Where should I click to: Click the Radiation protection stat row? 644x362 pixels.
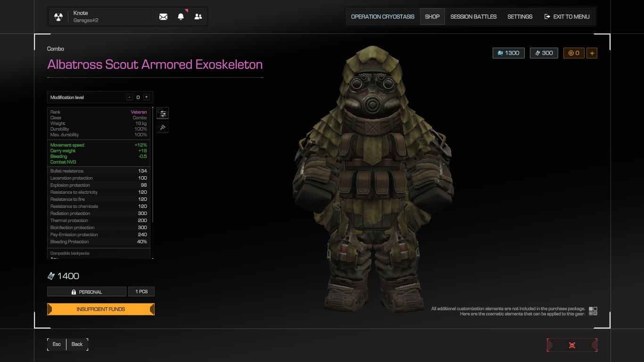tap(99, 214)
